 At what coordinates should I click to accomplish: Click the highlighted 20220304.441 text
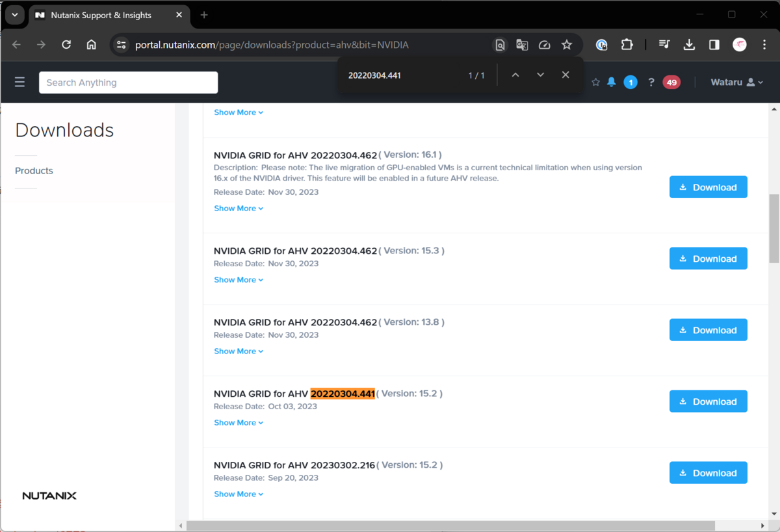coord(343,394)
